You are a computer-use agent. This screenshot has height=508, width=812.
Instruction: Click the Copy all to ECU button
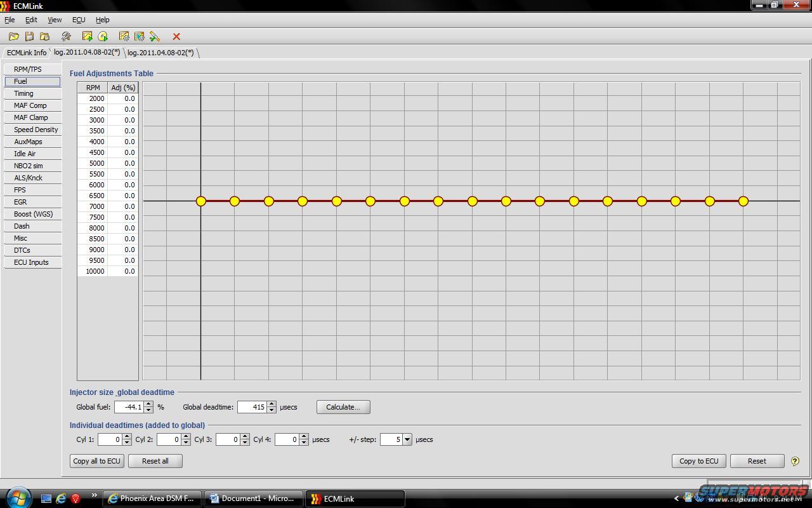tap(96, 461)
